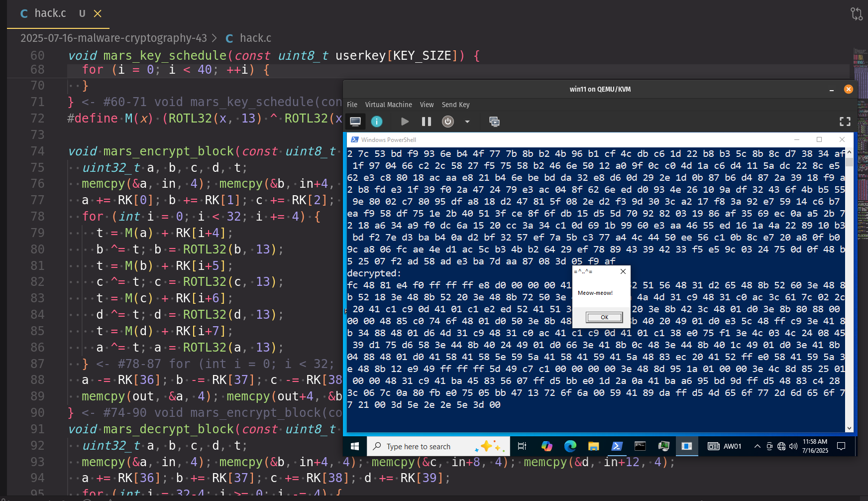Close the hack.c editor tab

pyautogui.click(x=98, y=13)
